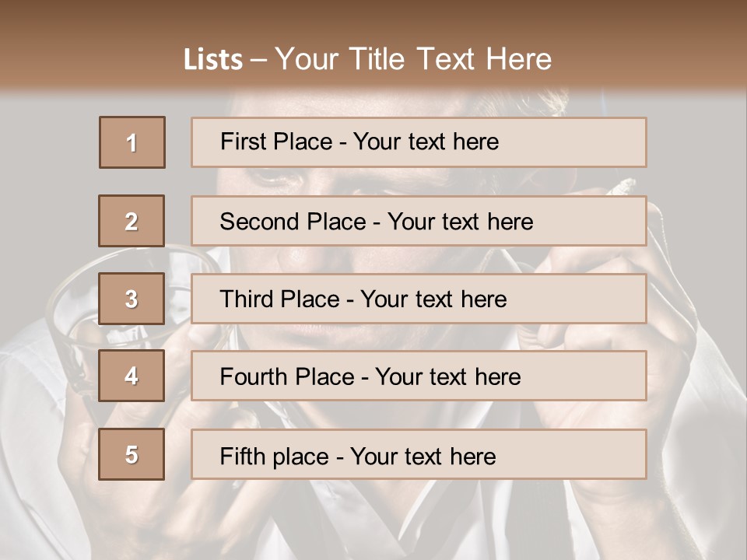Select the Third Place text box
This screenshot has height=560, width=747.
(x=419, y=299)
